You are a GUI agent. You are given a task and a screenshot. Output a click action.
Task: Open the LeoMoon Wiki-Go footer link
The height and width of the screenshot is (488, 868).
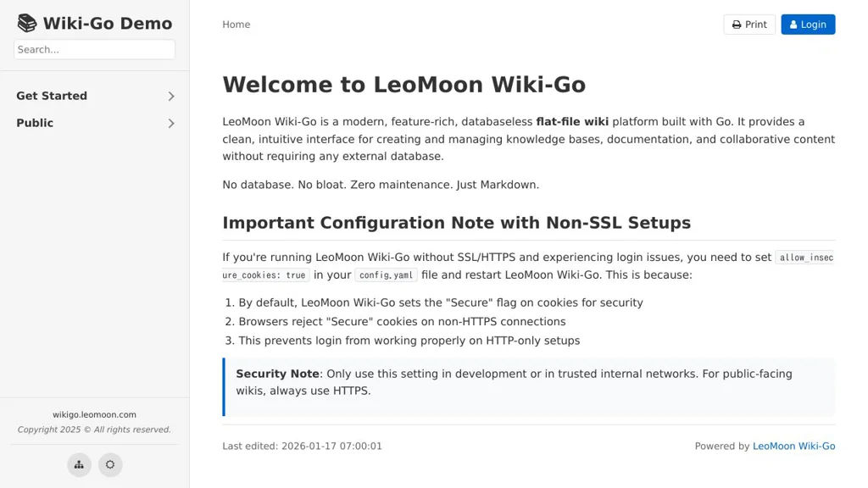tap(793, 446)
